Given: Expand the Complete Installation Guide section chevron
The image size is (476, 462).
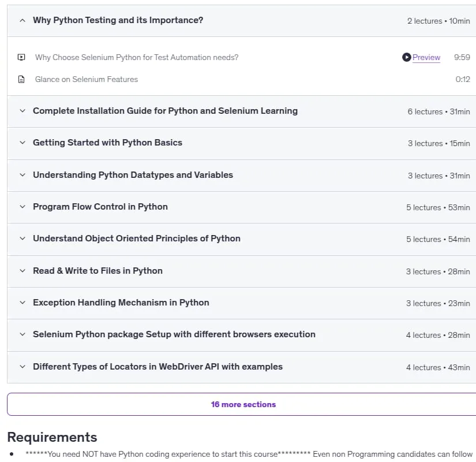Looking at the screenshot, I should click(23, 111).
